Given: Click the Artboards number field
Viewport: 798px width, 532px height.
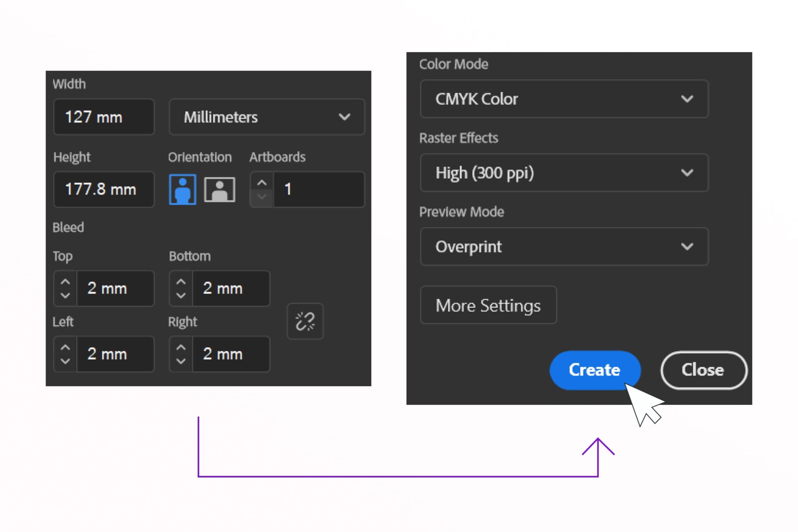Looking at the screenshot, I should coord(319,189).
